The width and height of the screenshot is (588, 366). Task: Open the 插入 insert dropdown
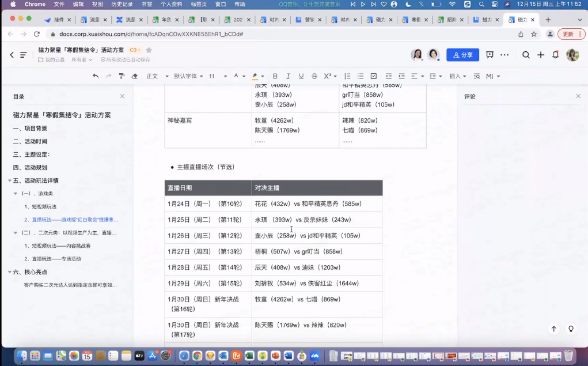point(457,76)
